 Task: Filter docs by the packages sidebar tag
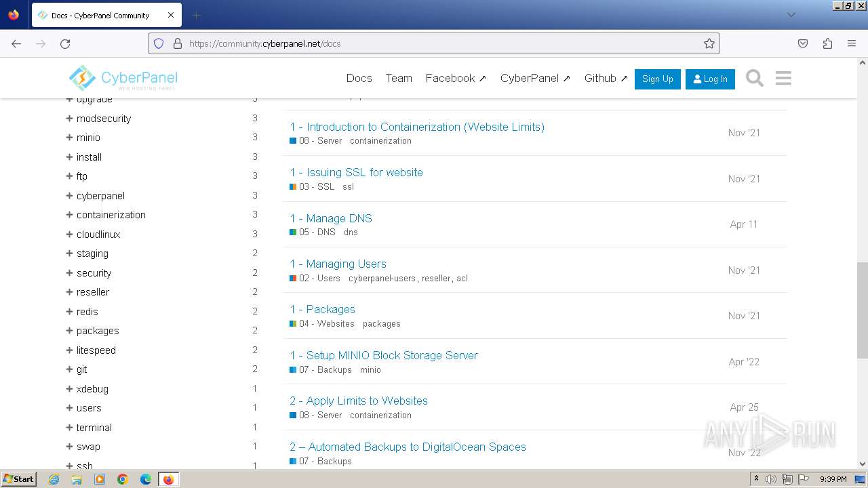click(x=98, y=330)
